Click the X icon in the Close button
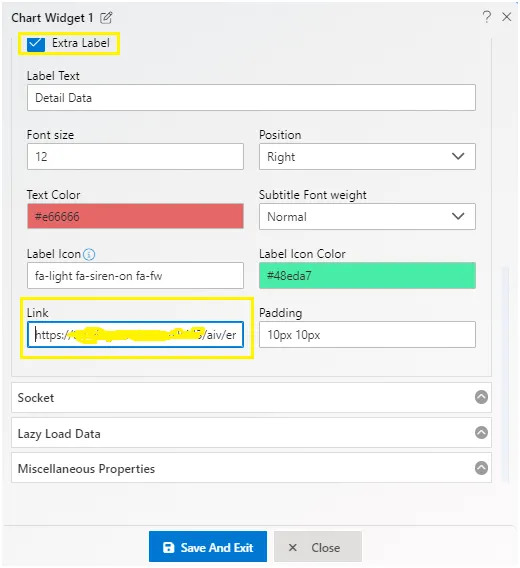The width and height of the screenshot is (520, 568). tap(293, 547)
